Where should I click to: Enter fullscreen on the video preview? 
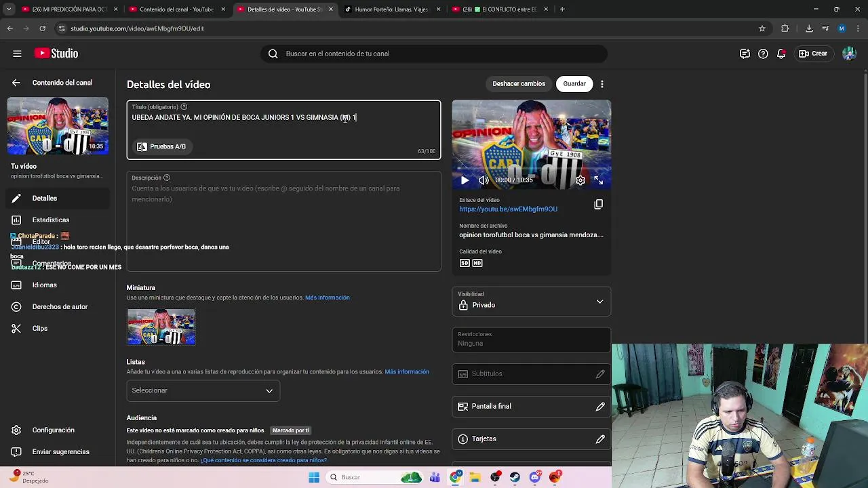point(599,180)
